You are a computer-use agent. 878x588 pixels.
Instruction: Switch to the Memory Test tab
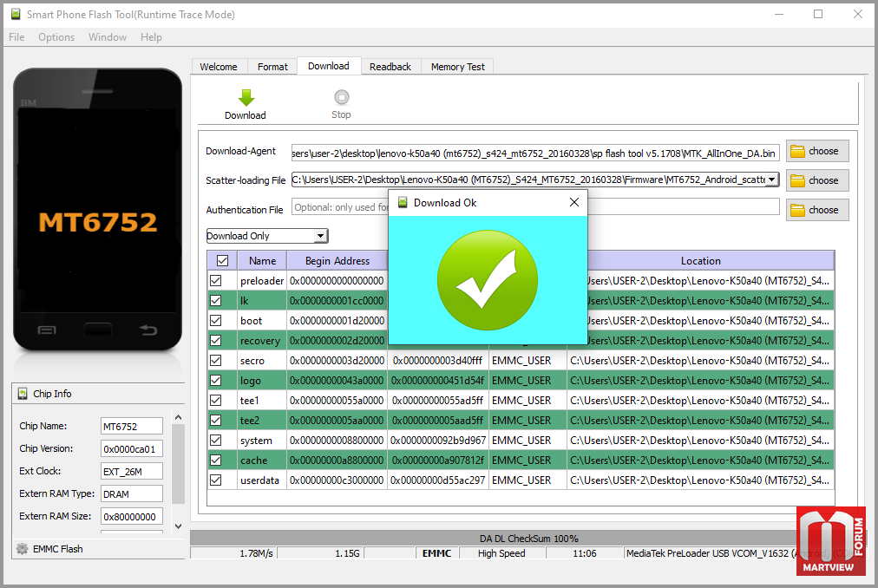coord(458,67)
